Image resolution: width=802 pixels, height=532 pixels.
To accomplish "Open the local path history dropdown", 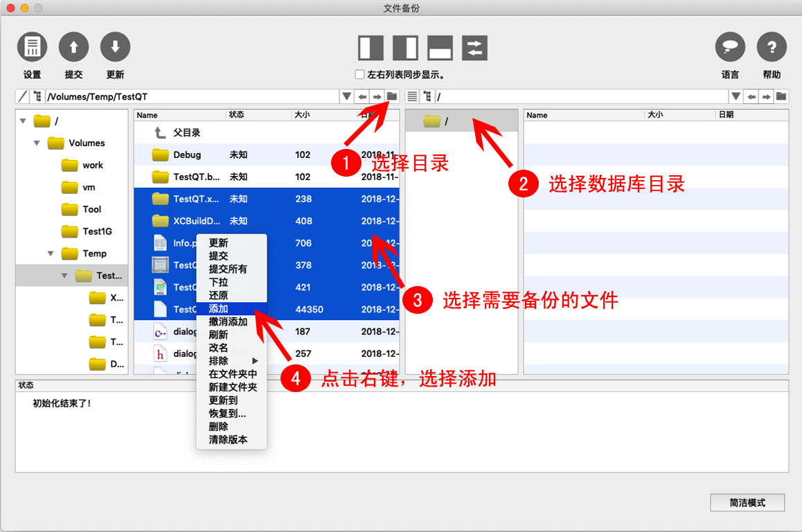I will click(346, 96).
